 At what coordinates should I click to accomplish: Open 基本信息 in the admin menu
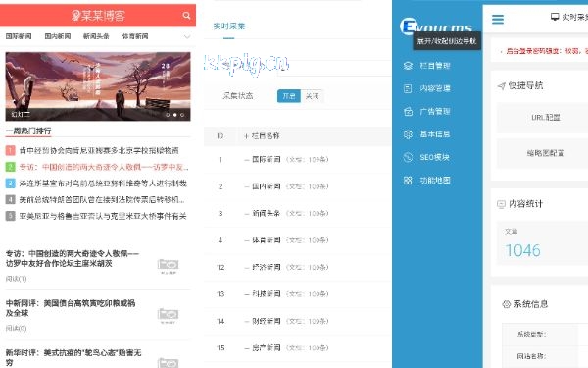coord(435,134)
